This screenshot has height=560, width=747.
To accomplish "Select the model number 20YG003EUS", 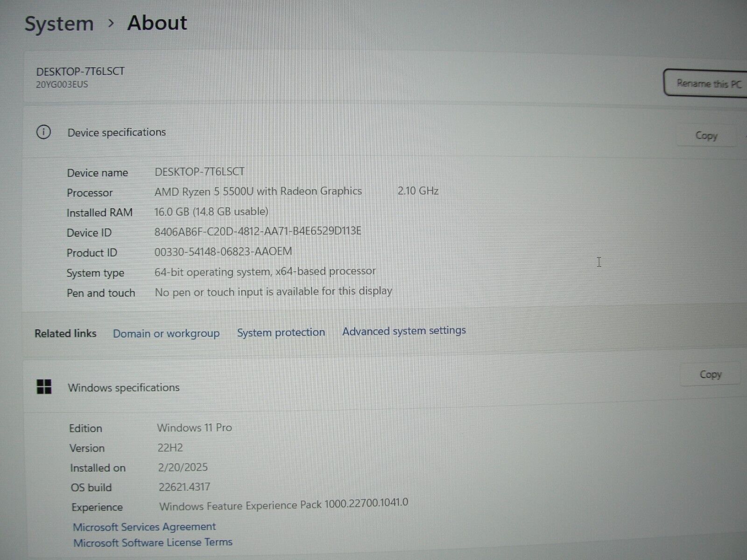I will [62, 84].
